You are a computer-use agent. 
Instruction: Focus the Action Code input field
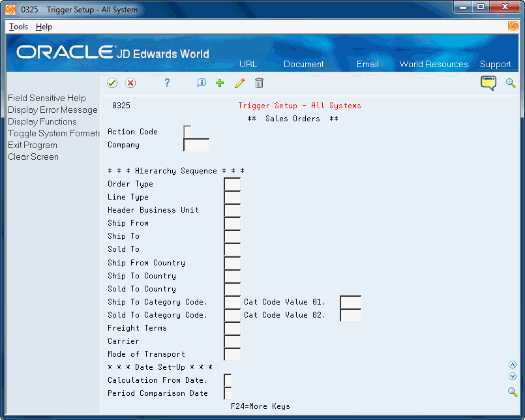pos(187,132)
